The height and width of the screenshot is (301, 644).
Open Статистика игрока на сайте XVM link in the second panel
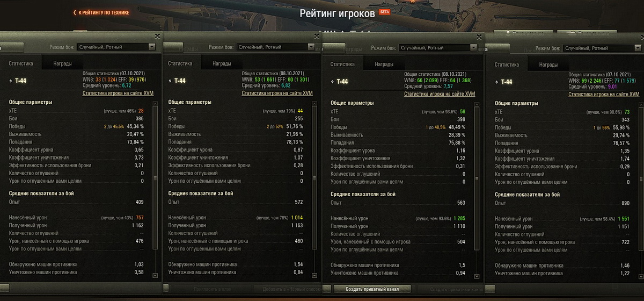pos(277,93)
